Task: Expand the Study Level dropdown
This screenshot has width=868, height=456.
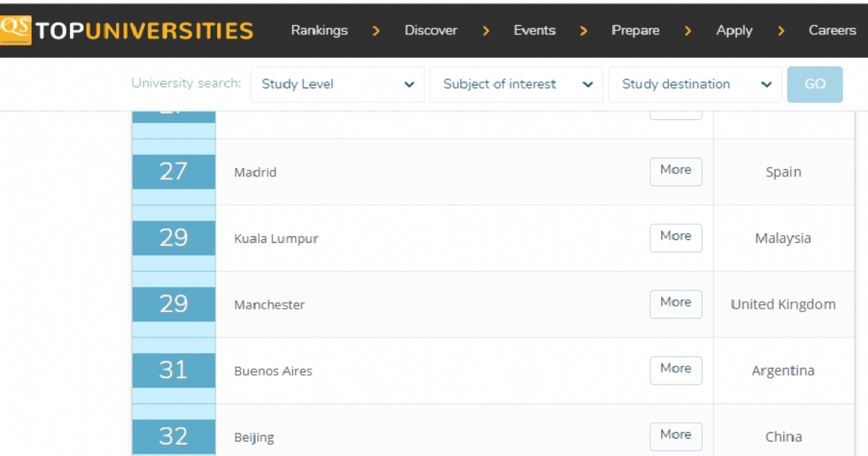Action: [x=338, y=85]
